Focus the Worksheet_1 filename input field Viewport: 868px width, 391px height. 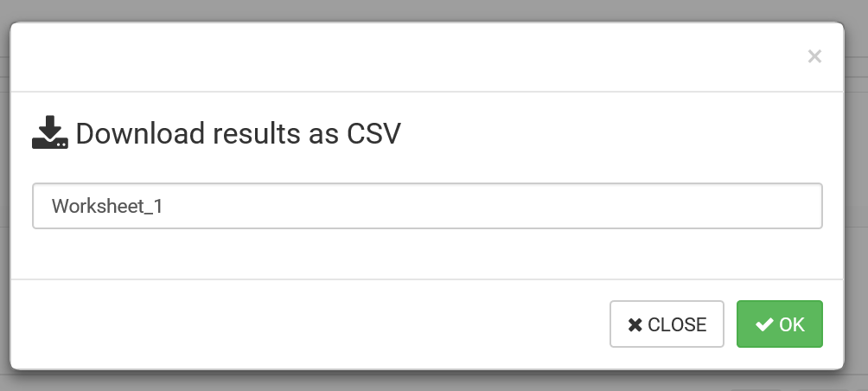tap(426, 206)
